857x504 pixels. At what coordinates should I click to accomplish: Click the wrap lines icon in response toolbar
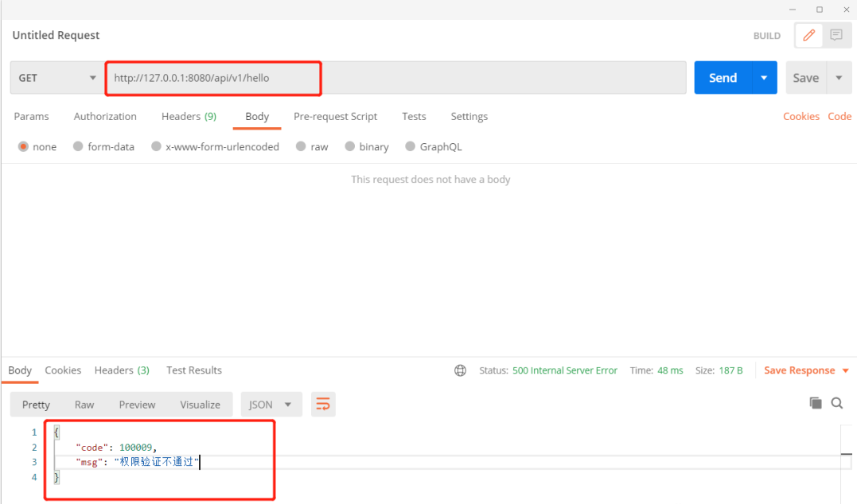[x=322, y=405]
